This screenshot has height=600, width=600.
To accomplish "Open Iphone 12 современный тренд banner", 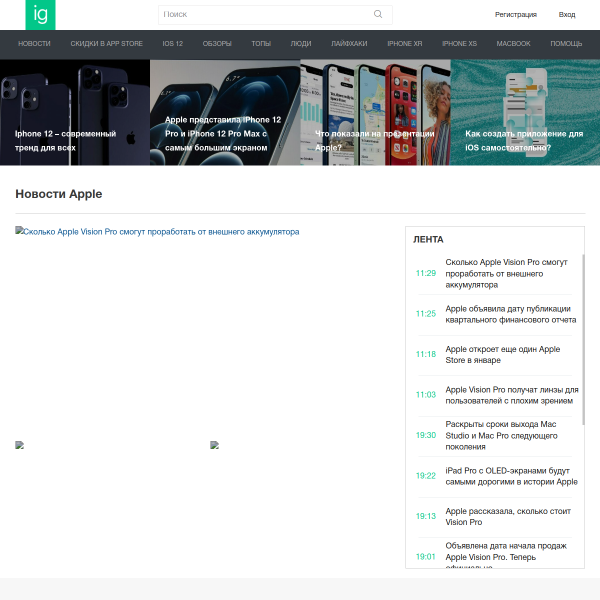I will point(75,112).
